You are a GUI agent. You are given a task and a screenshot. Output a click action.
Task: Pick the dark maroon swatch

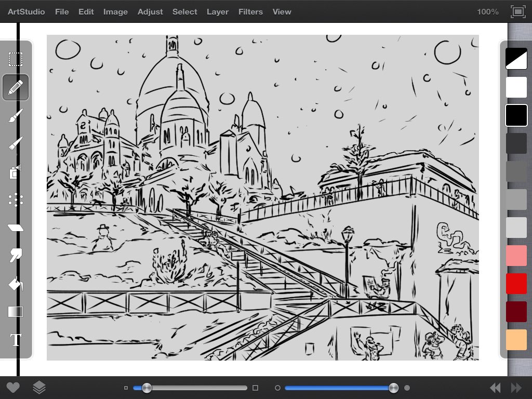click(516, 312)
